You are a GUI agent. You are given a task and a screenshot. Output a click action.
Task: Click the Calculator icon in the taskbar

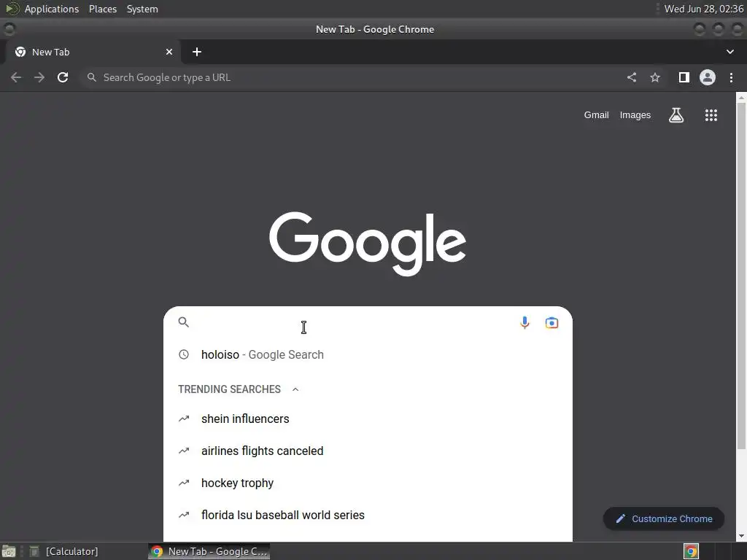click(x=34, y=551)
